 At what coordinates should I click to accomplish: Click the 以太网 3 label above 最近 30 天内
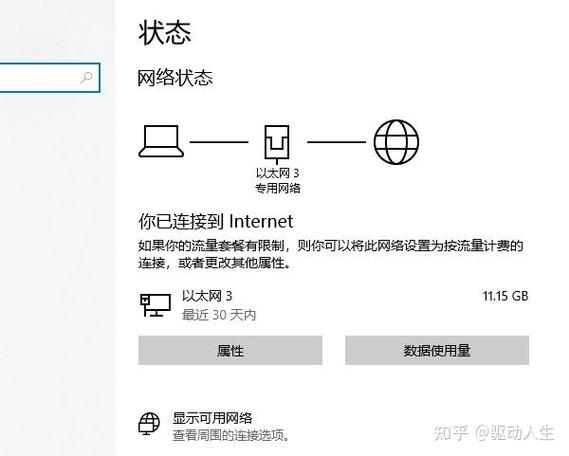click(x=207, y=296)
